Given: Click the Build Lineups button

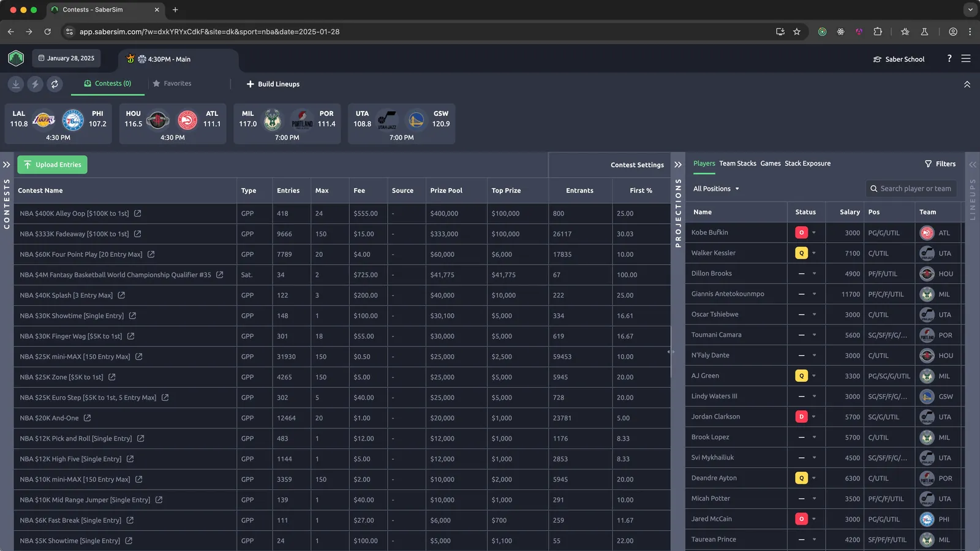Looking at the screenshot, I should [x=273, y=84].
